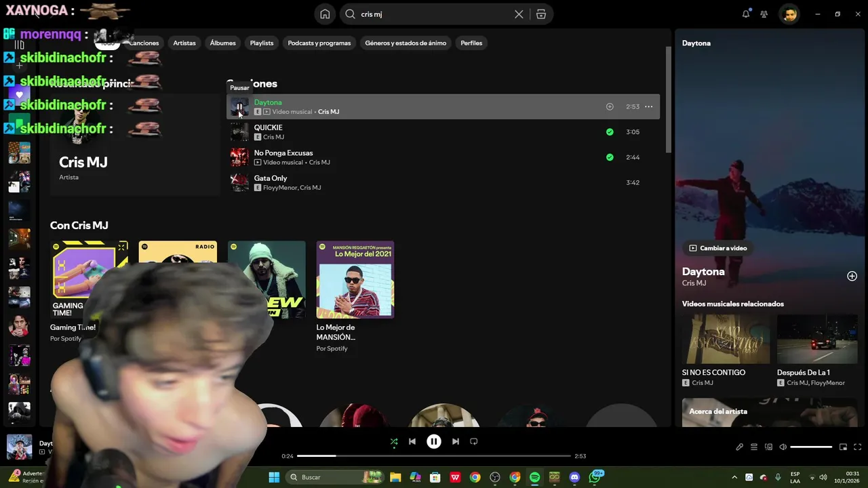Viewport: 868px width, 488px height.
Task: Switch to the Perfiles filter
Action: (471, 43)
